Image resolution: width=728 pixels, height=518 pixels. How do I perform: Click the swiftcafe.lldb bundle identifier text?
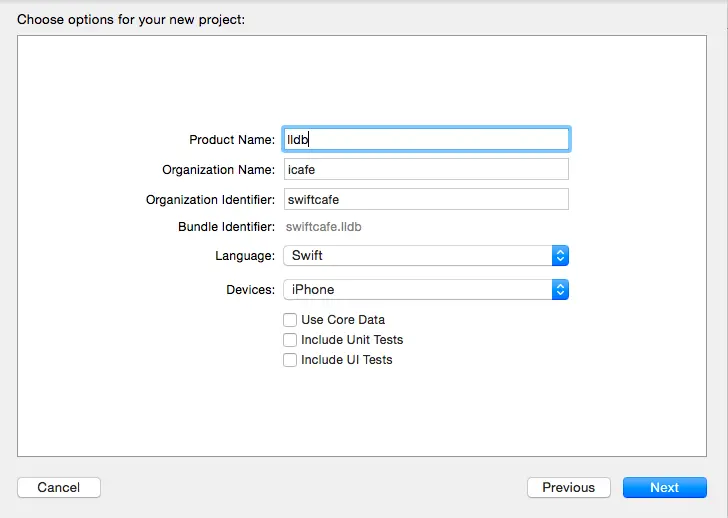tap(324, 227)
